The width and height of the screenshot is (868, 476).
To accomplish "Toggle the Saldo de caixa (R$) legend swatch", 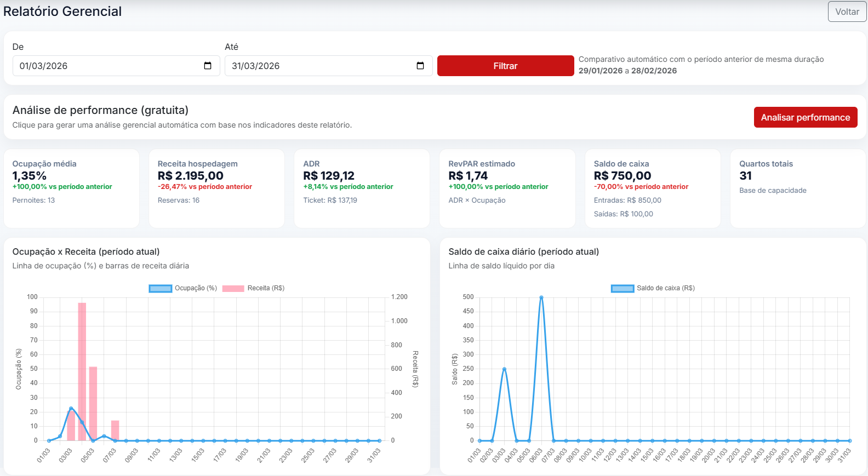I will 623,288.
